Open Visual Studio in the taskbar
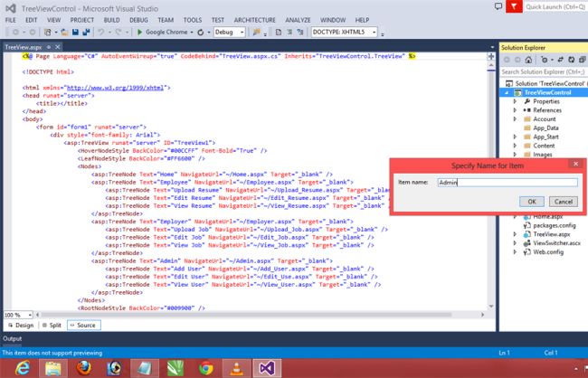This screenshot has width=588, height=378. click(x=267, y=368)
